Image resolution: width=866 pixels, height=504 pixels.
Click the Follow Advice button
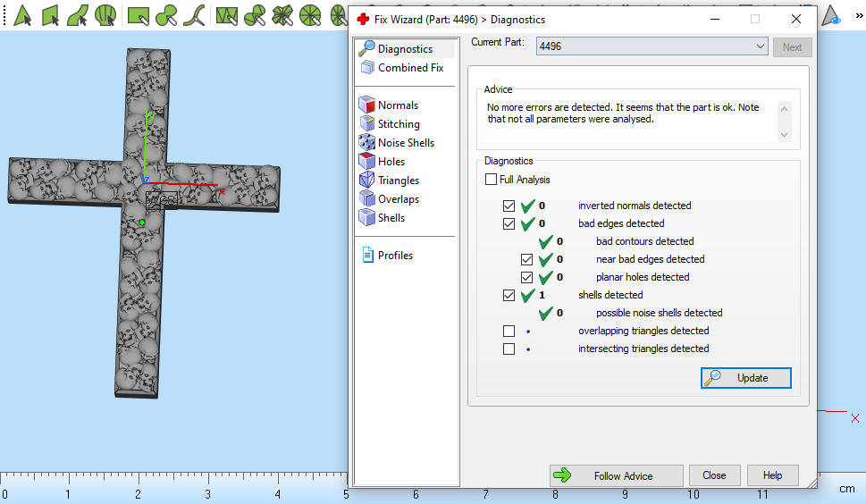[617, 475]
